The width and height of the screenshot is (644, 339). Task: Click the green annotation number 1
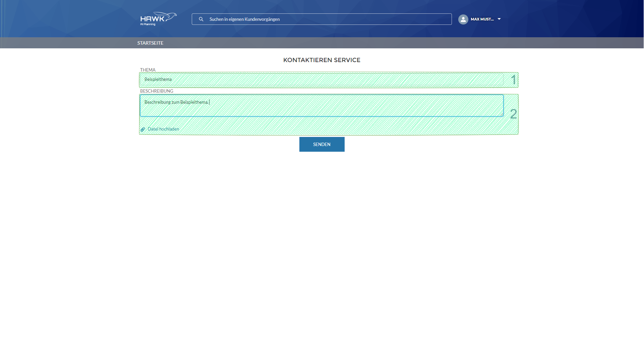513,80
